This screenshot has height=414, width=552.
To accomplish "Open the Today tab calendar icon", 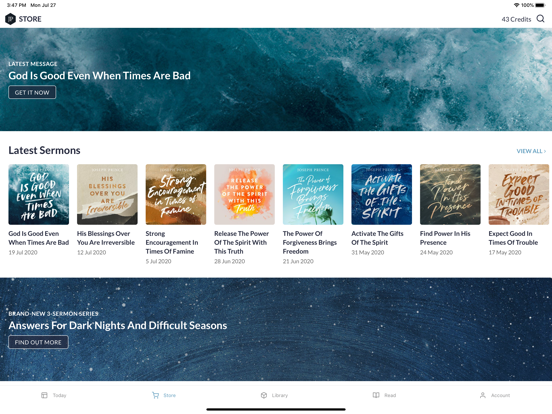I will tap(44, 395).
